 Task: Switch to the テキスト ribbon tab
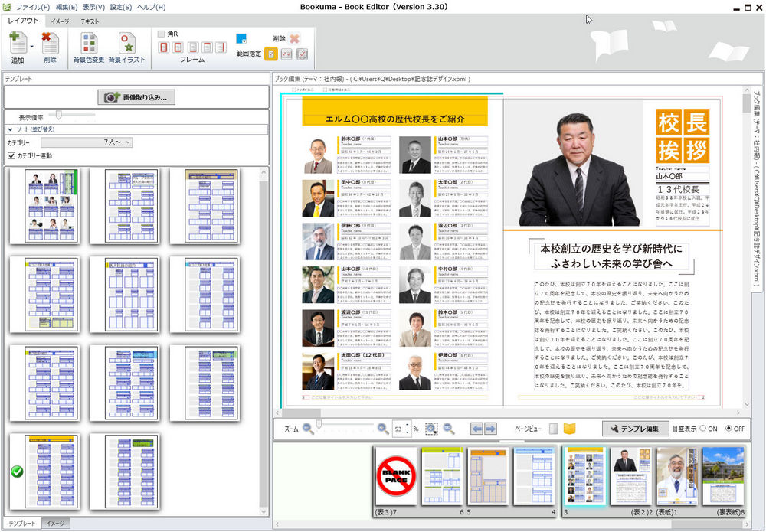(90, 21)
